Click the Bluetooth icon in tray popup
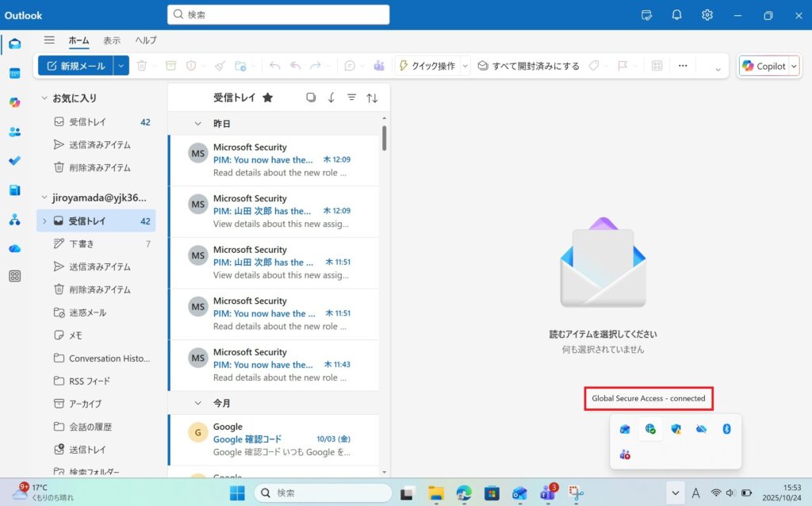The height and width of the screenshot is (506, 812). pyautogui.click(x=726, y=429)
